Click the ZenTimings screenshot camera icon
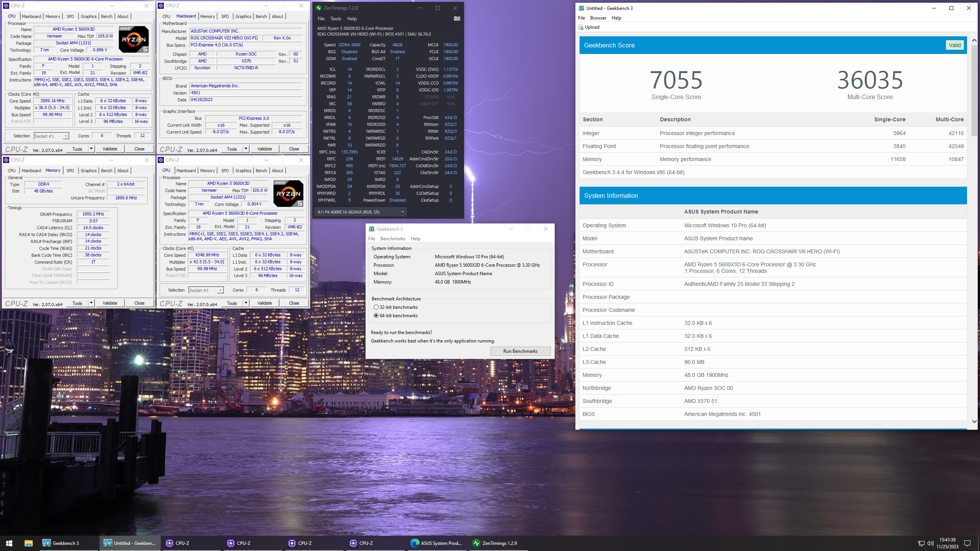 click(x=457, y=18)
